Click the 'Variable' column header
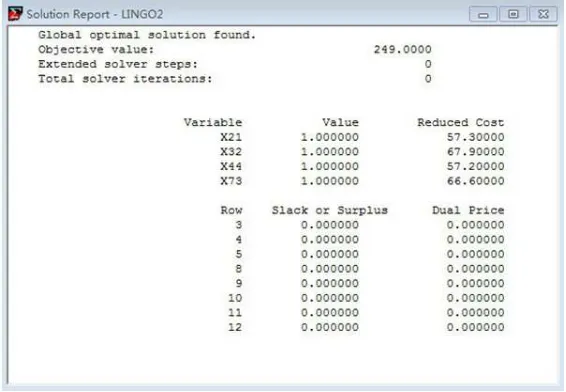 213,122
